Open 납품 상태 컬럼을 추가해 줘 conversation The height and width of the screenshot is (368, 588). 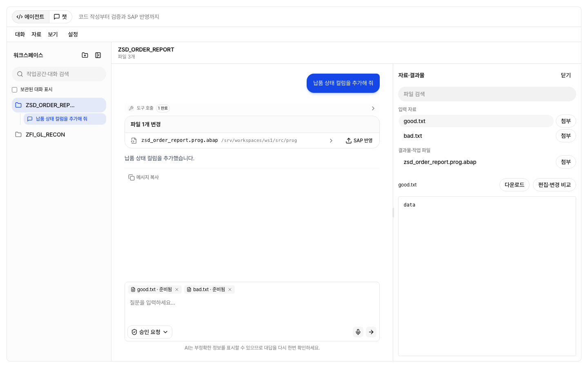pos(65,119)
